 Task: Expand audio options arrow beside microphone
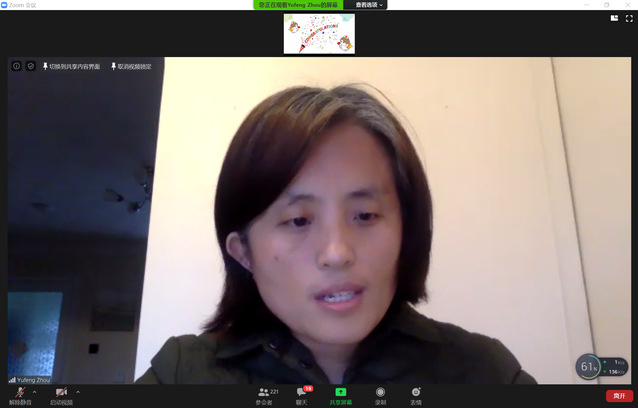click(x=34, y=392)
